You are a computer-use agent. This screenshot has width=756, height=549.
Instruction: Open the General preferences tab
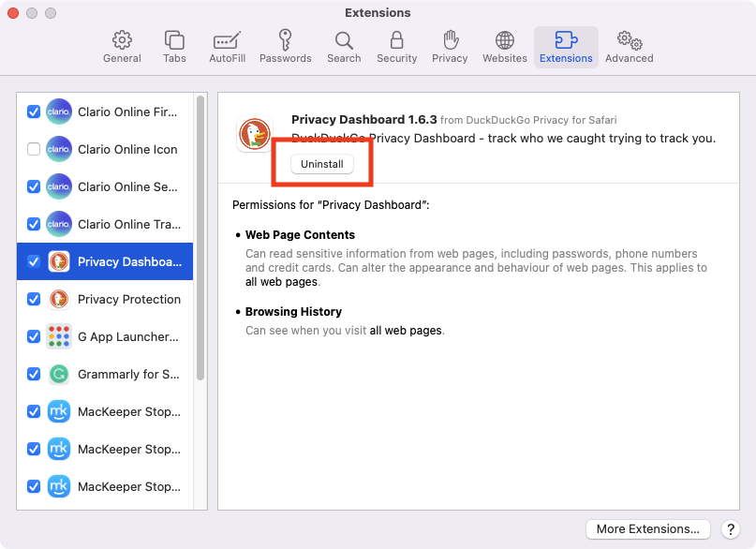click(122, 47)
